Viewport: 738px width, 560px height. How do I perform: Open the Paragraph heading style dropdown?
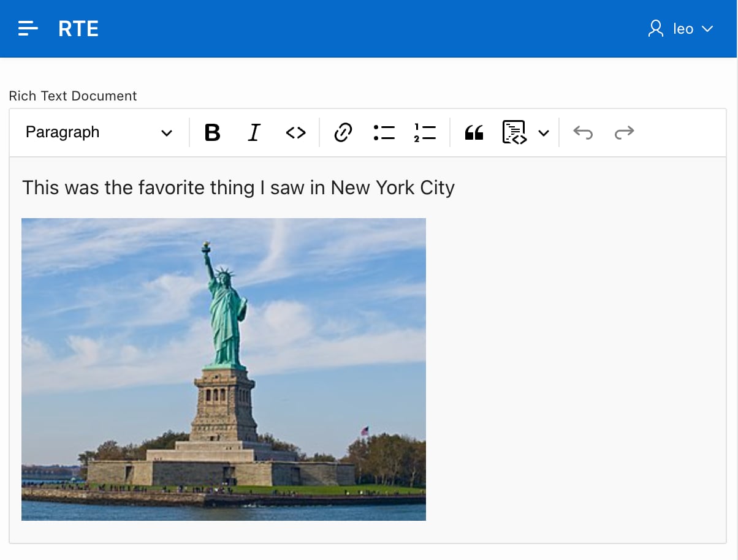point(98,132)
